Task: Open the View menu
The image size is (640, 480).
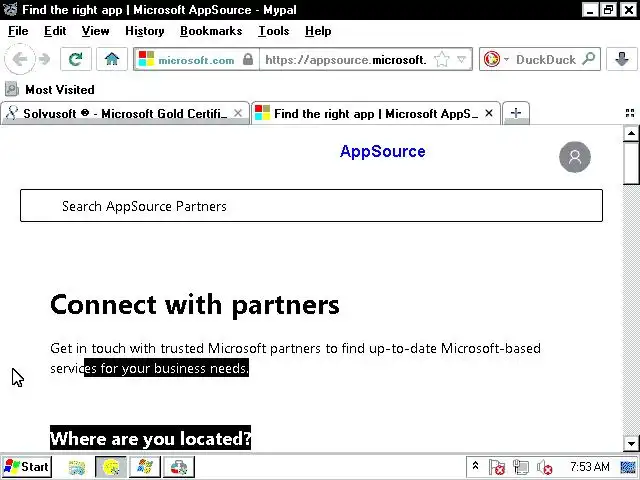Action: coord(95,31)
